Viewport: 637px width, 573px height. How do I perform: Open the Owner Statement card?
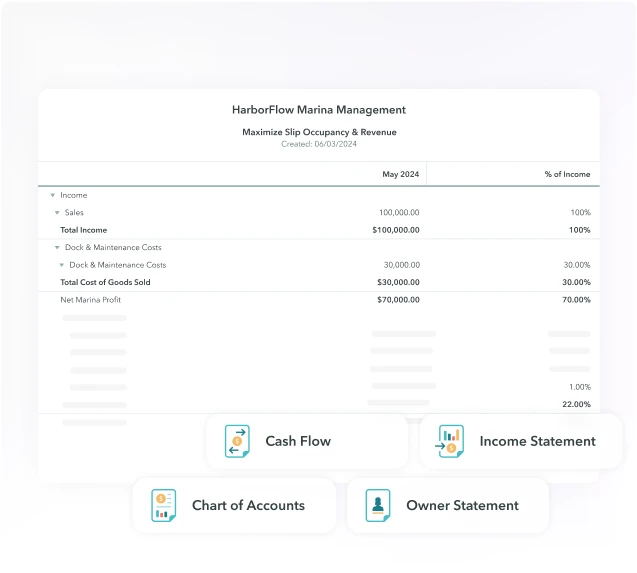tap(448, 505)
